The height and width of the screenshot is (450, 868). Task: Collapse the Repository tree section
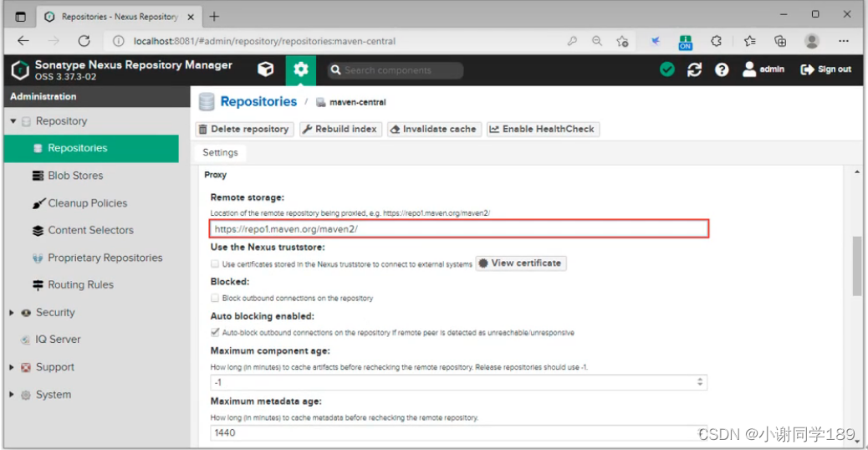[x=13, y=120]
